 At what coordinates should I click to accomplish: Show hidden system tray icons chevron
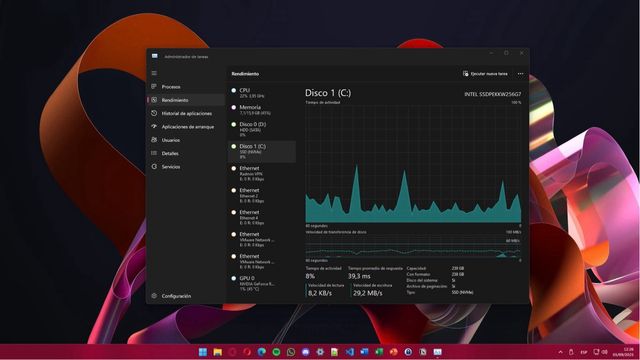click(560, 352)
